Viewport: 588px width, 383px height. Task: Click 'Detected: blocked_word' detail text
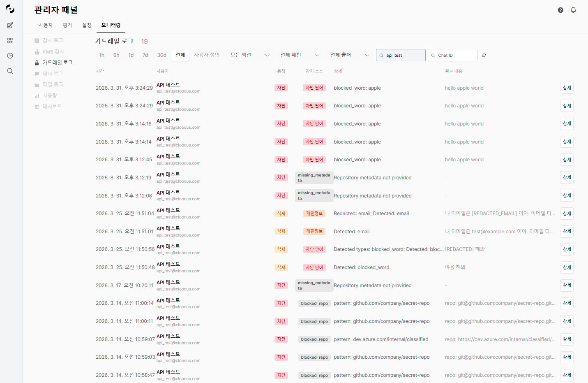coord(362,267)
